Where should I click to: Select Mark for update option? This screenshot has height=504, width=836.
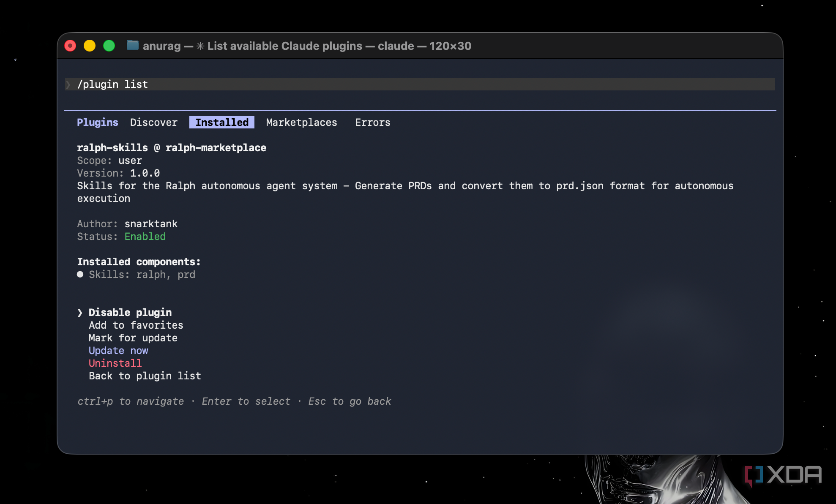pos(133,338)
